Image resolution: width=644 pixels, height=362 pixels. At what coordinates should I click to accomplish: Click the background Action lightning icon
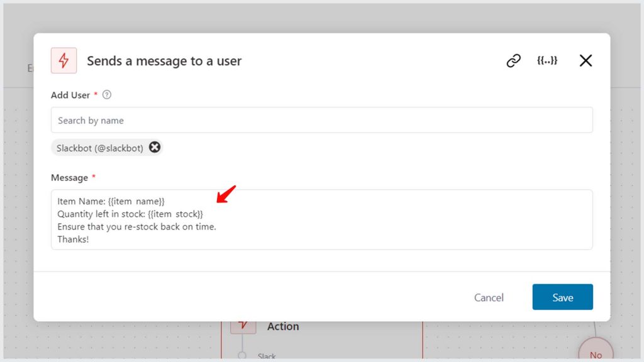click(243, 327)
